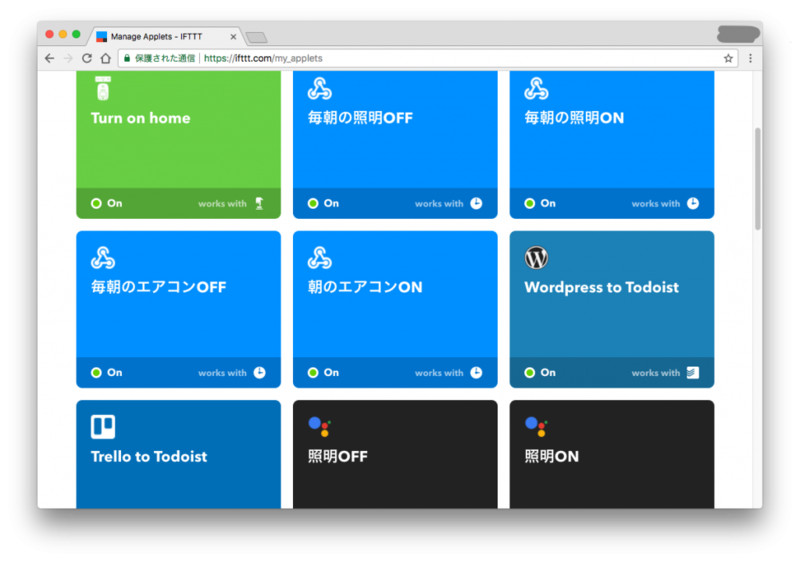Open a new browser tab

[256, 37]
